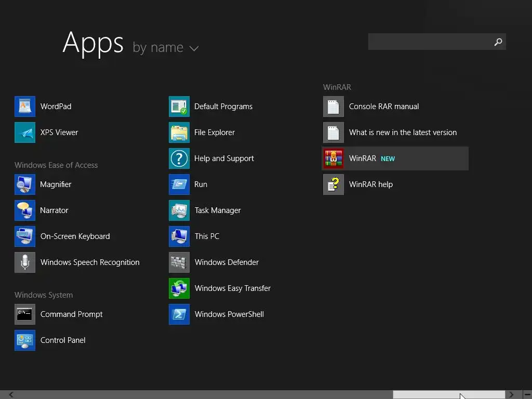Screen dimensions: 532x399
Task: Click the 'This PC' text label
Action: pos(207,236)
